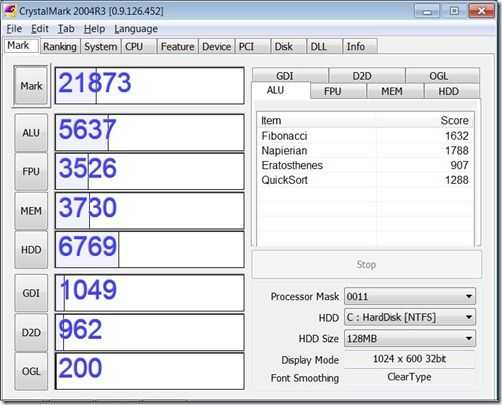Select the Napierian row
Viewport: 502px width, 405px height.
[x=365, y=150]
